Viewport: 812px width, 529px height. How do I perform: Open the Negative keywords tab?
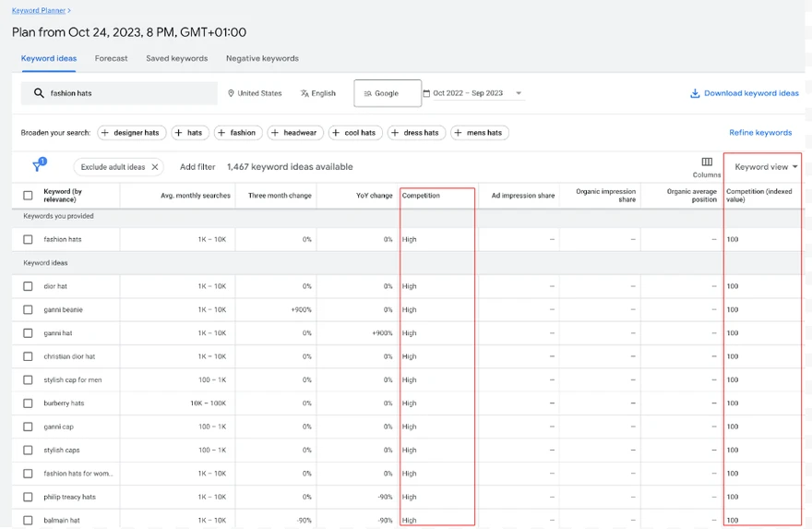[x=262, y=58]
